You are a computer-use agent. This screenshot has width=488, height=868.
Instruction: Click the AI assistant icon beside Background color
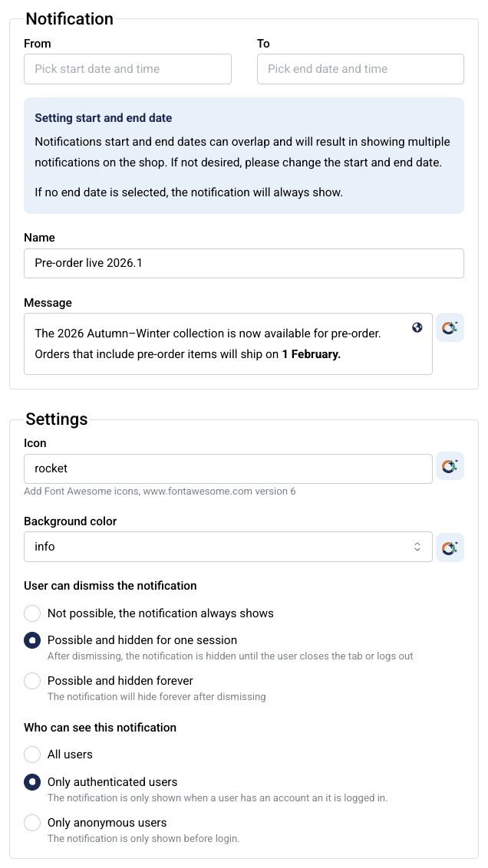pos(450,547)
